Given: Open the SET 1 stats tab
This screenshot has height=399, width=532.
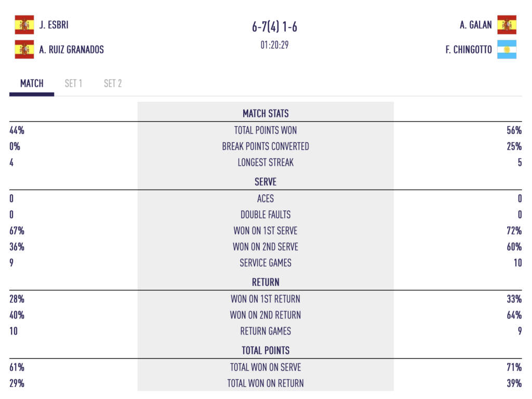Looking at the screenshot, I should [x=73, y=84].
